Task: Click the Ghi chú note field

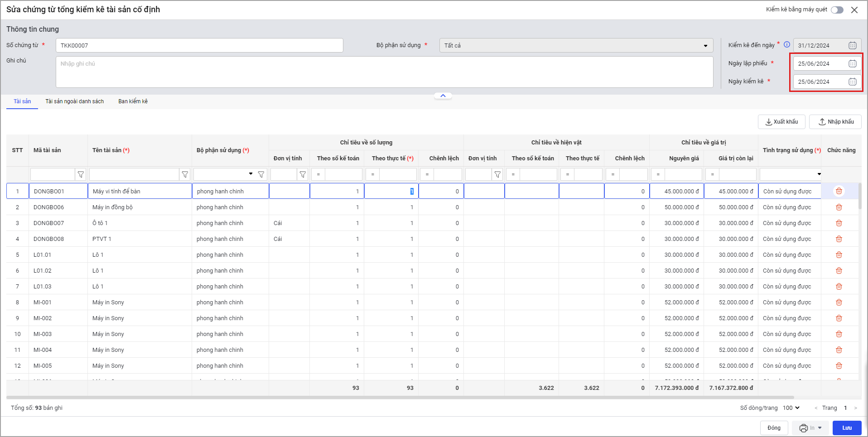Action: pos(384,72)
